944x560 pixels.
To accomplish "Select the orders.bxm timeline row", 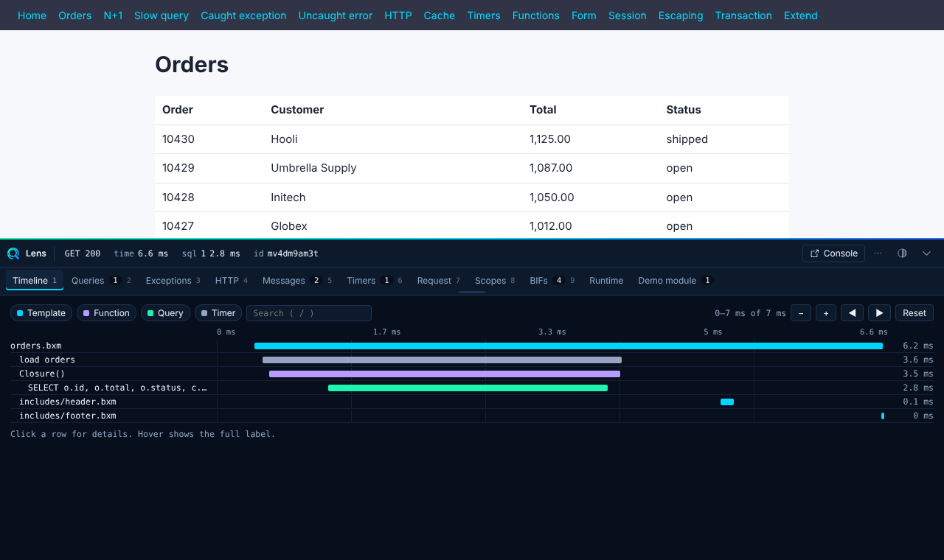I will coord(472,346).
